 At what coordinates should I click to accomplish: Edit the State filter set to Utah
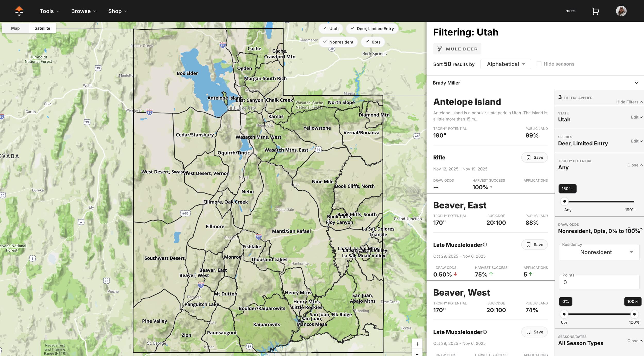coord(636,117)
